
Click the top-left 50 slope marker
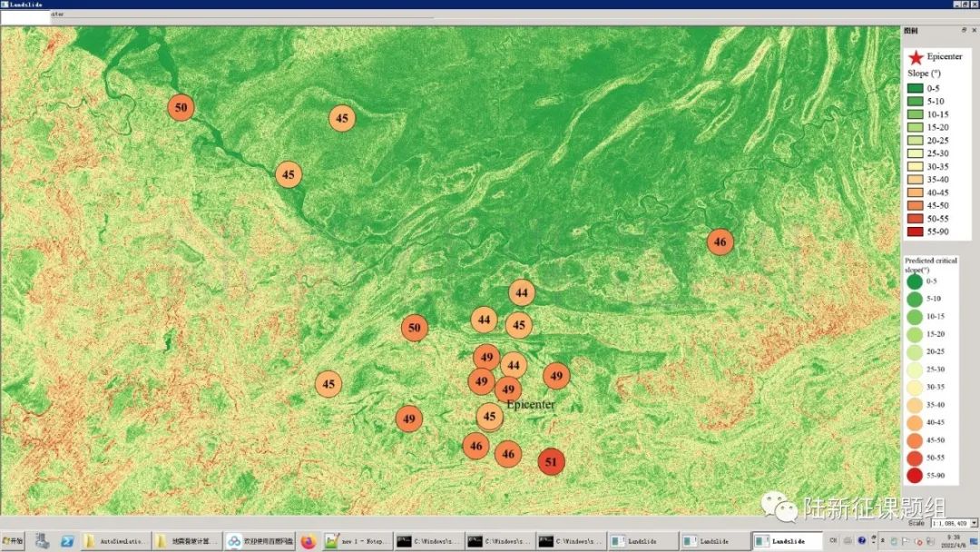pos(181,107)
